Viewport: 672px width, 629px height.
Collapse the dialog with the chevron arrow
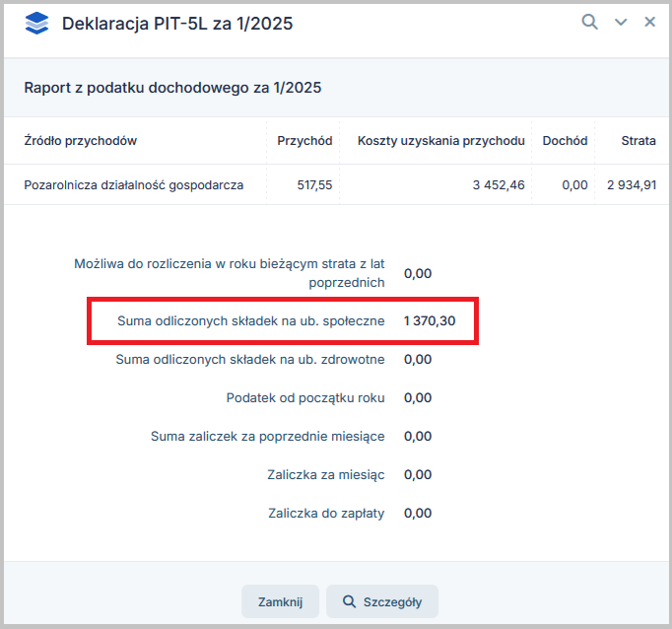621,23
